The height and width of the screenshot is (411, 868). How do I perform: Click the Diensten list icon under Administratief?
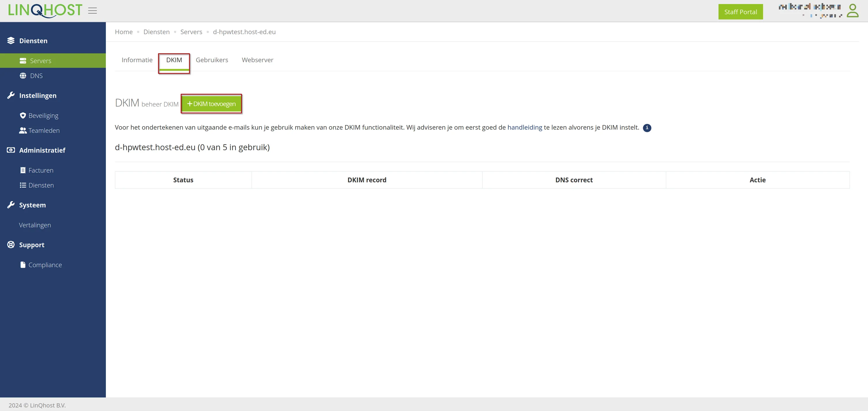coord(23,185)
